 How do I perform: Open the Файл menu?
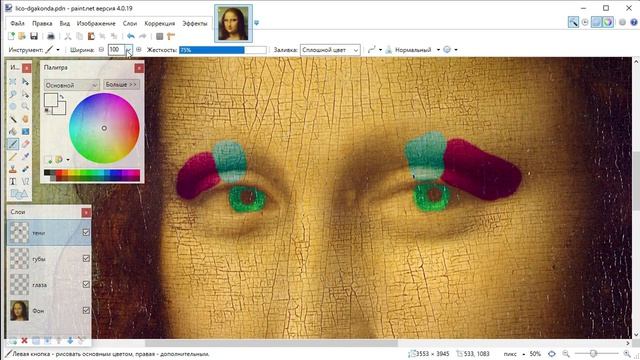click(x=17, y=23)
